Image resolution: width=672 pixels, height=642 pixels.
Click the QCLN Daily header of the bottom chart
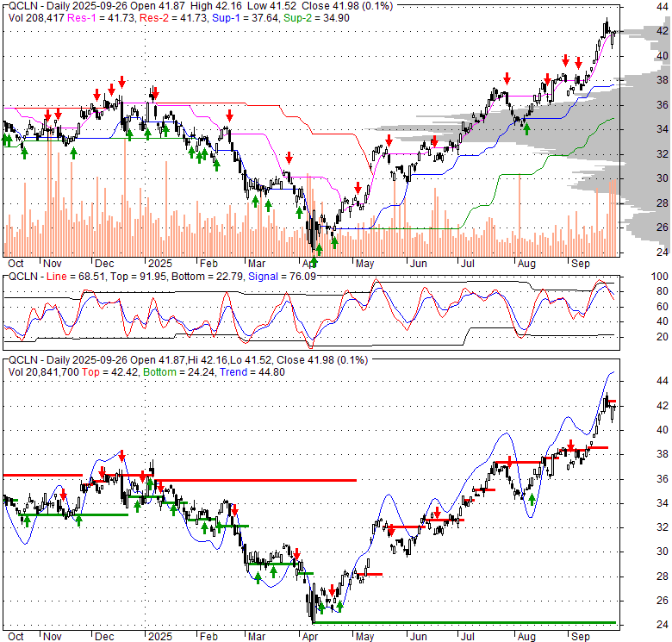coord(188,360)
